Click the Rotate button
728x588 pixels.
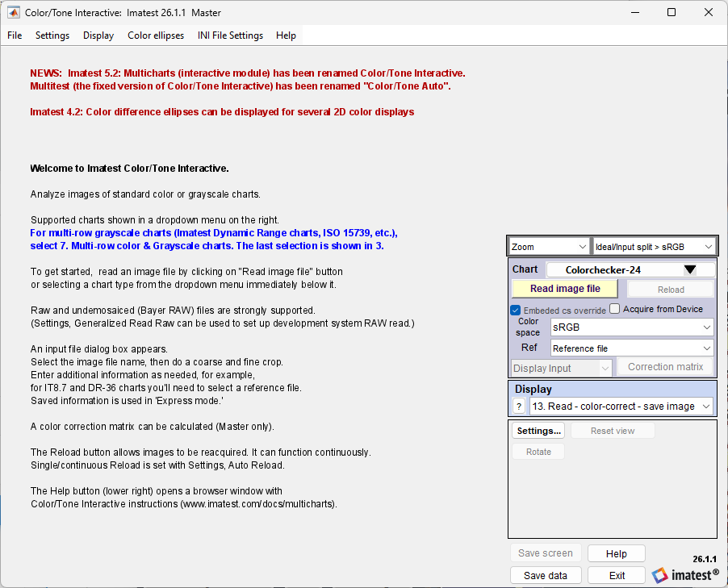(x=538, y=452)
